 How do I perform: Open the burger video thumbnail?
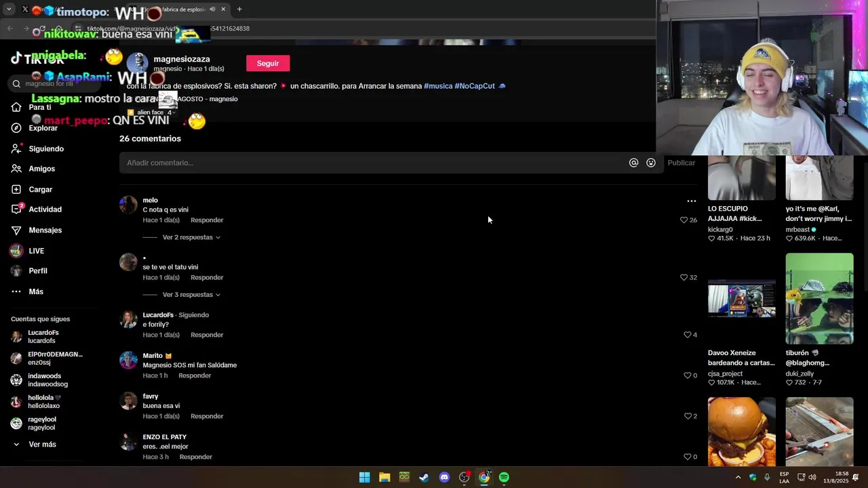click(x=742, y=432)
